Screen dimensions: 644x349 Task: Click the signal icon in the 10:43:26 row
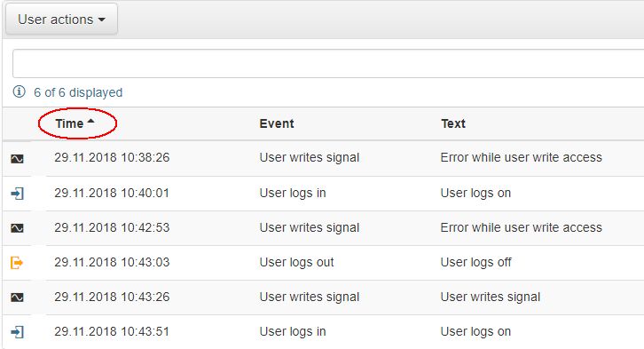[x=17, y=297]
